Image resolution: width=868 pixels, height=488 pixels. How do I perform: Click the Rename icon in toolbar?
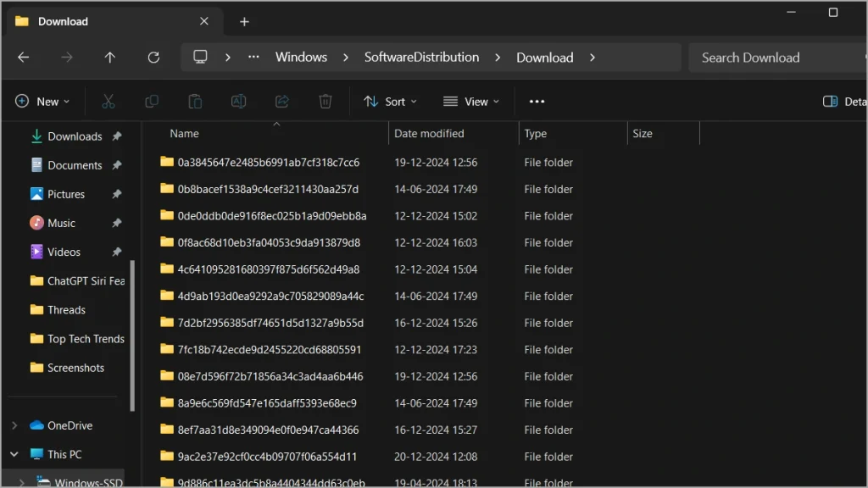pos(239,102)
